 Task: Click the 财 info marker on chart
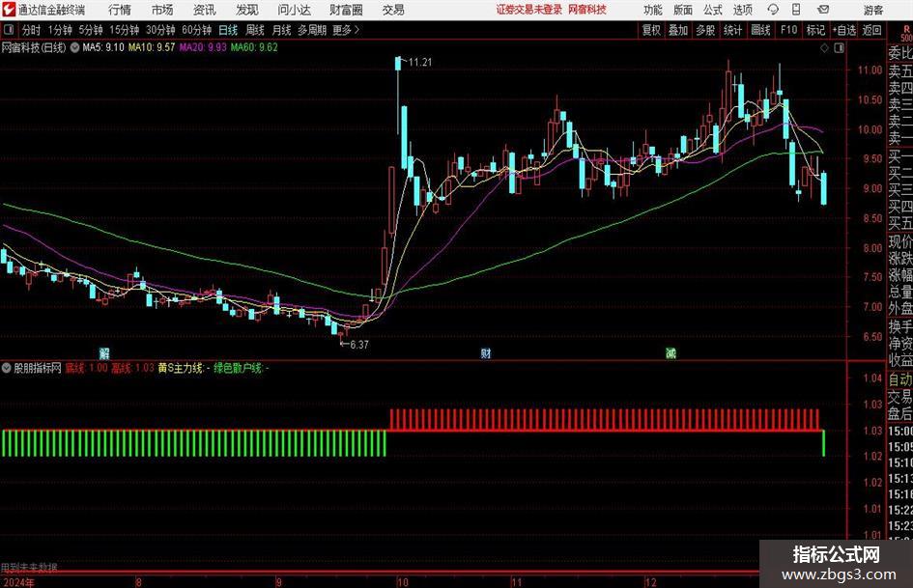[x=486, y=353]
